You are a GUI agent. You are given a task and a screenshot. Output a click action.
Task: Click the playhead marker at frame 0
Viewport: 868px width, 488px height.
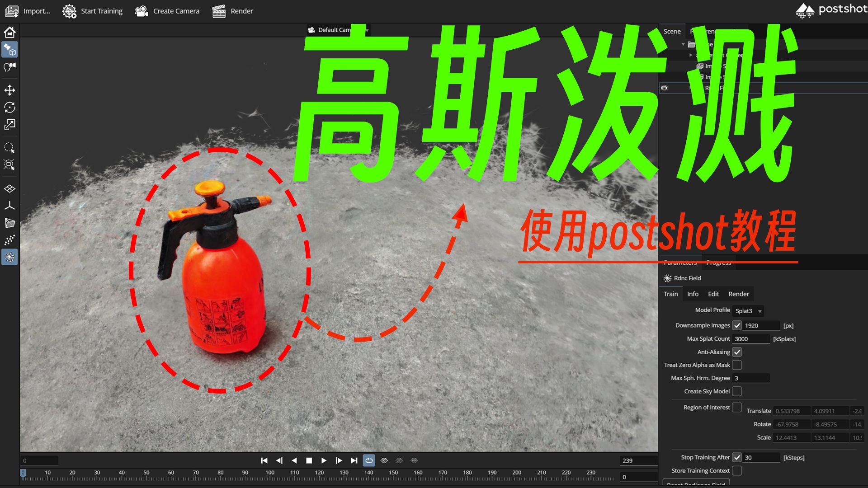click(23, 473)
